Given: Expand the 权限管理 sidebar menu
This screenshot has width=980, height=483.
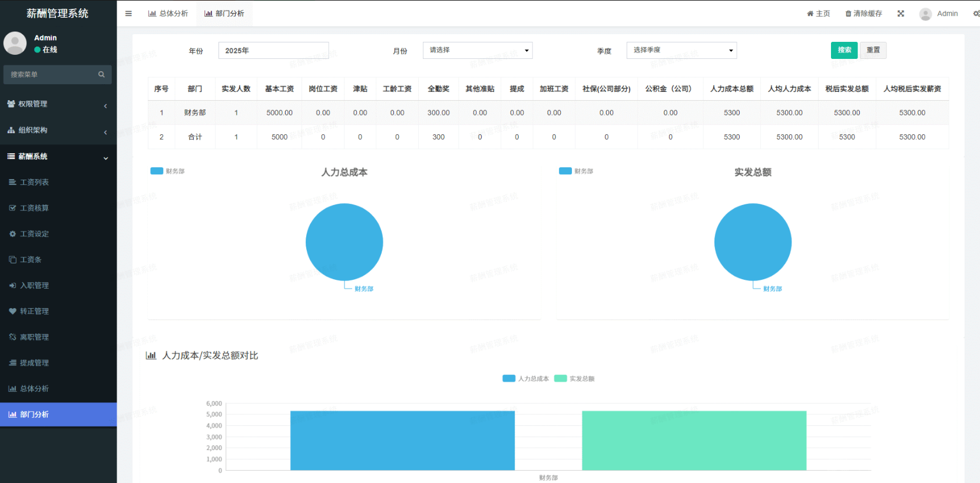Looking at the screenshot, I should click(57, 104).
